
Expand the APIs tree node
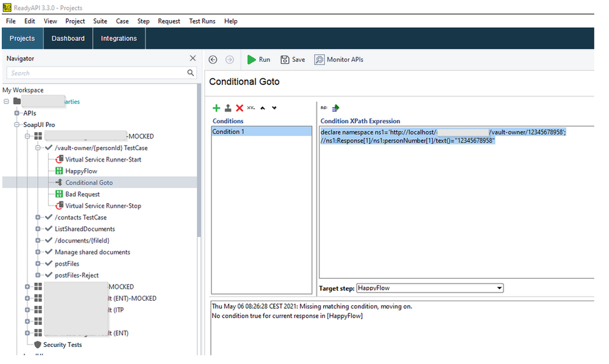(17, 113)
